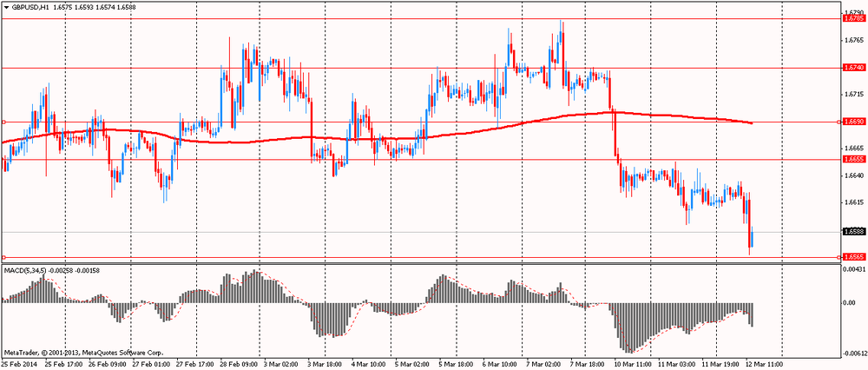
Task: Click the 1.6655 red price label
Action: click(x=853, y=160)
